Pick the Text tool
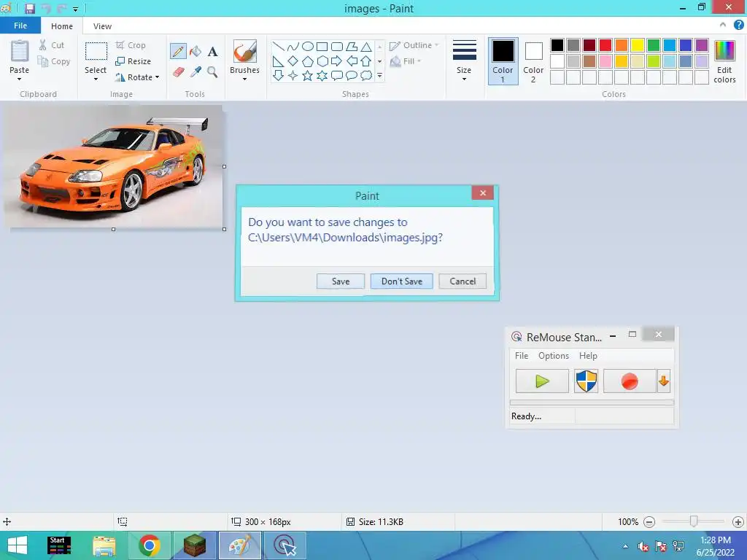 pyautogui.click(x=212, y=52)
